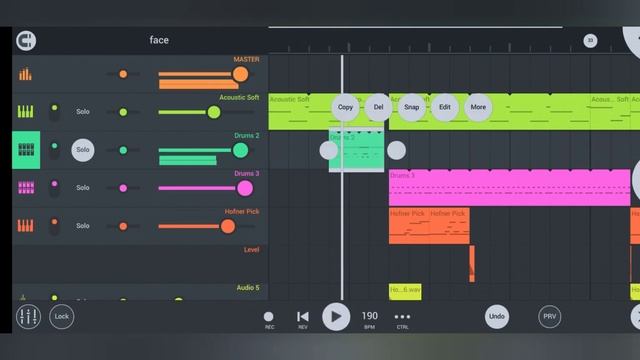The height and width of the screenshot is (360, 640).
Task: Click the Undo button
Action: coord(497,316)
